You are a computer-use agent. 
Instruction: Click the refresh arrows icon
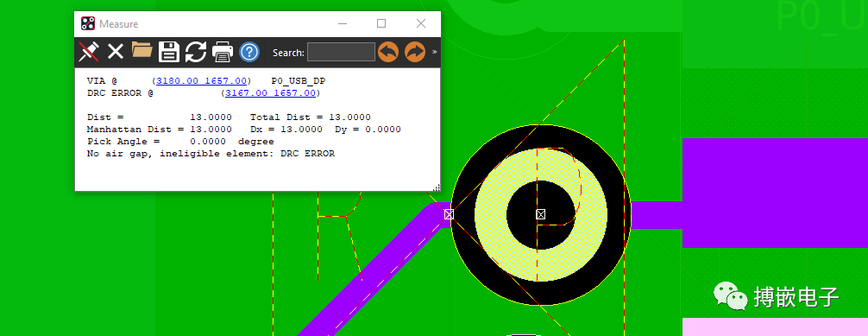coord(195,52)
